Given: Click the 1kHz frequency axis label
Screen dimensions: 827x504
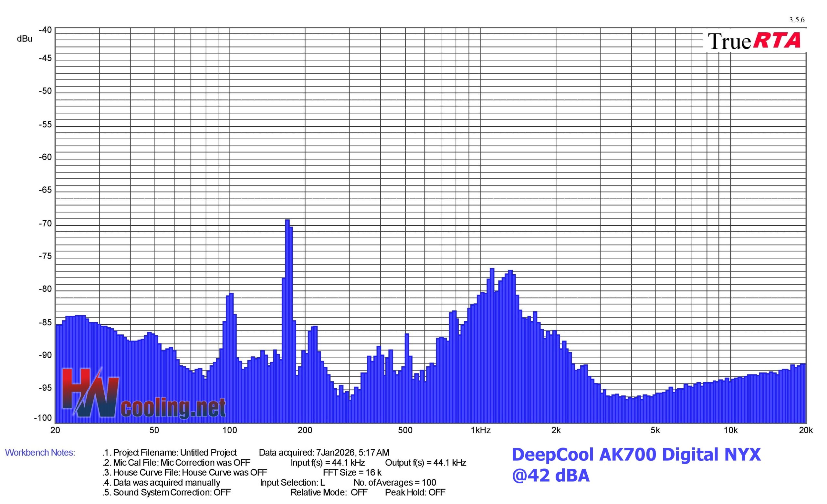Looking at the screenshot, I should 481,431.
